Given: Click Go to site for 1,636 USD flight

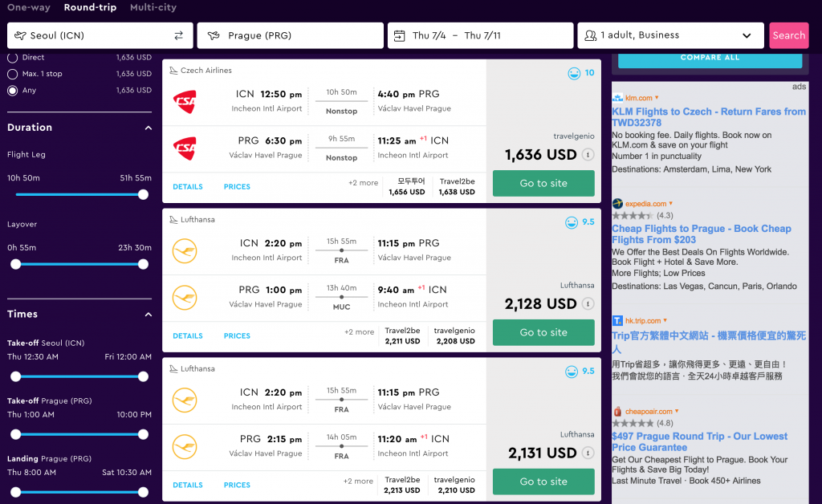Looking at the screenshot, I should (543, 183).
